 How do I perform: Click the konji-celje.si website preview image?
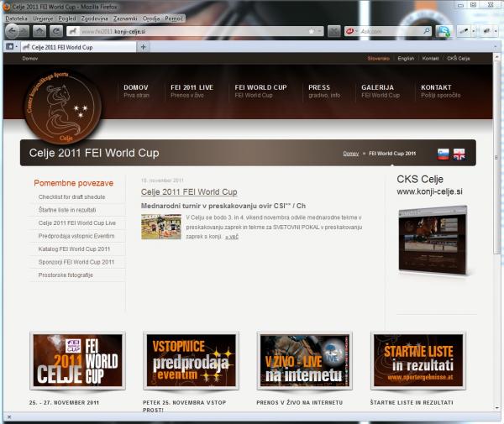pos(431,239)
